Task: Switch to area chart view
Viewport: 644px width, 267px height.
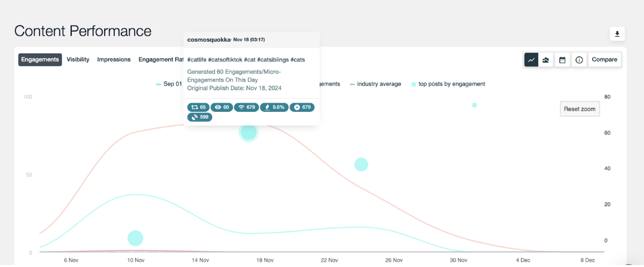Action: coord(546,60)
